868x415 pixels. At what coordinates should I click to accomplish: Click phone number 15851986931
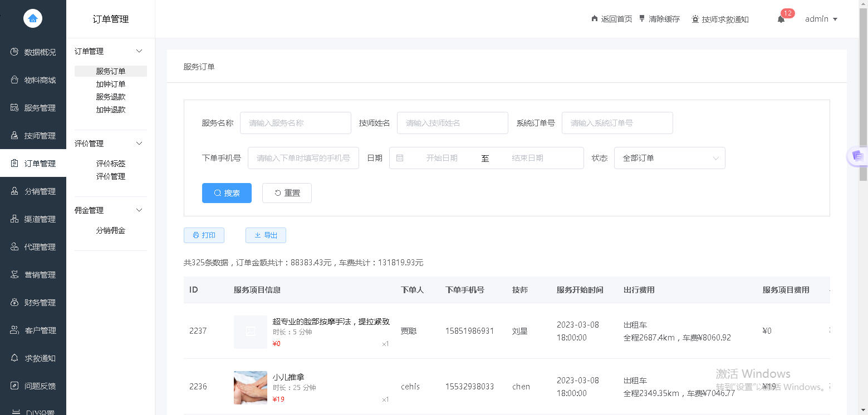[x=470, y=331]
